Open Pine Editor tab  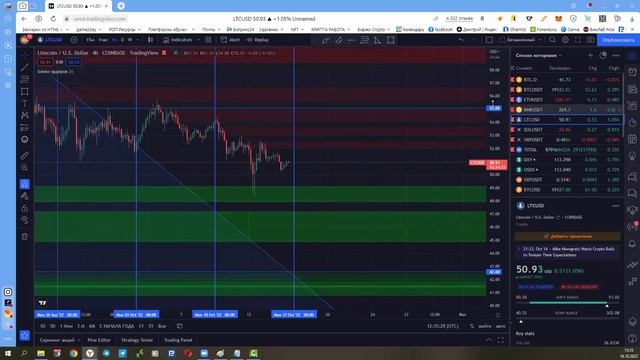99,340
